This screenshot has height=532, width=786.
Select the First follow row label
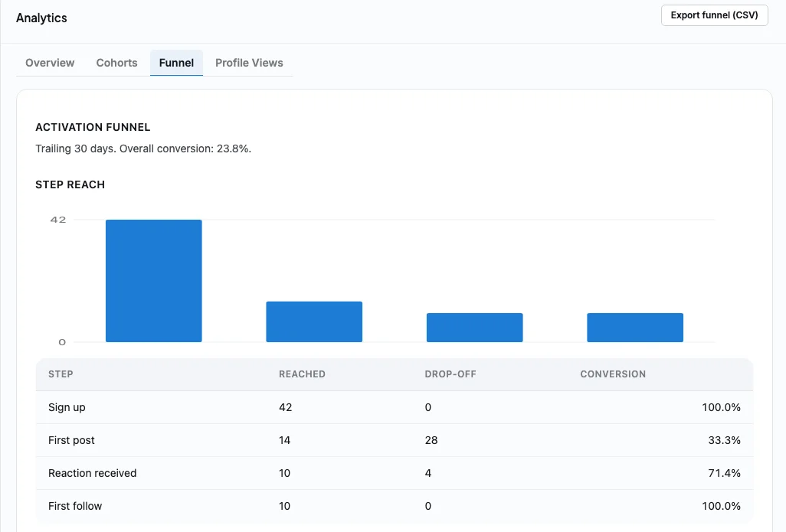point(75,506)
